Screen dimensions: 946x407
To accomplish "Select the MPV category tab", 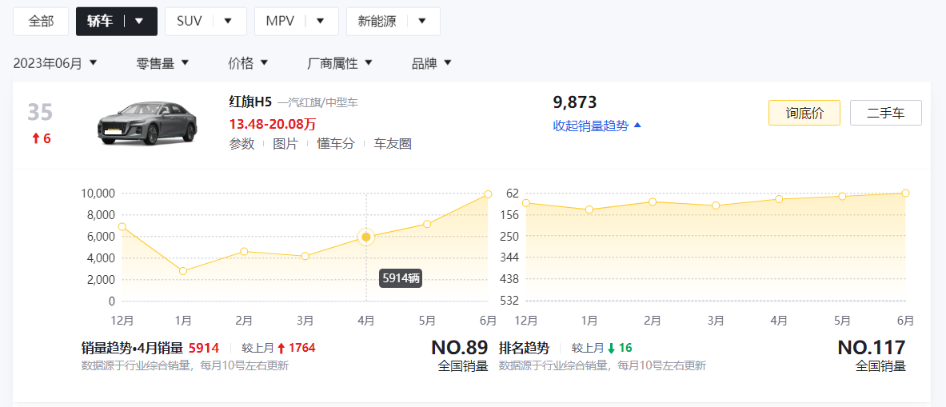I will coord(279,21).
